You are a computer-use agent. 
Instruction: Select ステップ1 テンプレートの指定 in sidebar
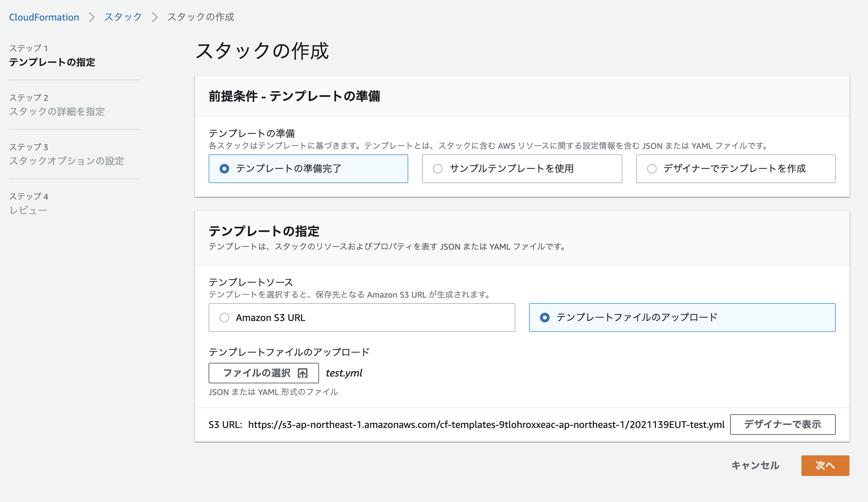[54, 63]
